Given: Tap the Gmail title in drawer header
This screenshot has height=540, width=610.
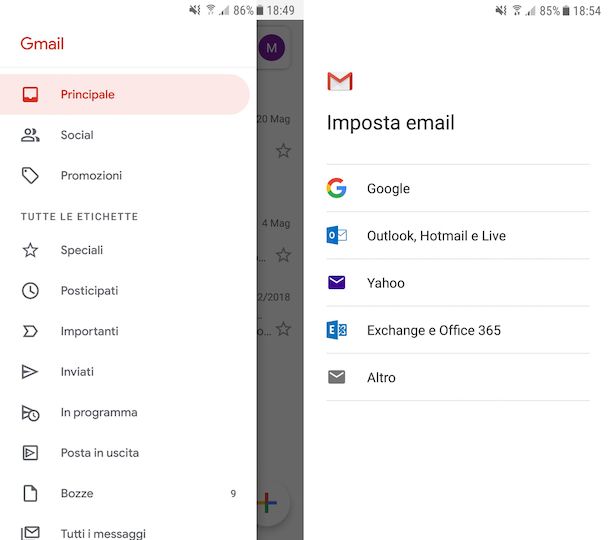Looking at the screenshot, I should [x=42, y=44].
